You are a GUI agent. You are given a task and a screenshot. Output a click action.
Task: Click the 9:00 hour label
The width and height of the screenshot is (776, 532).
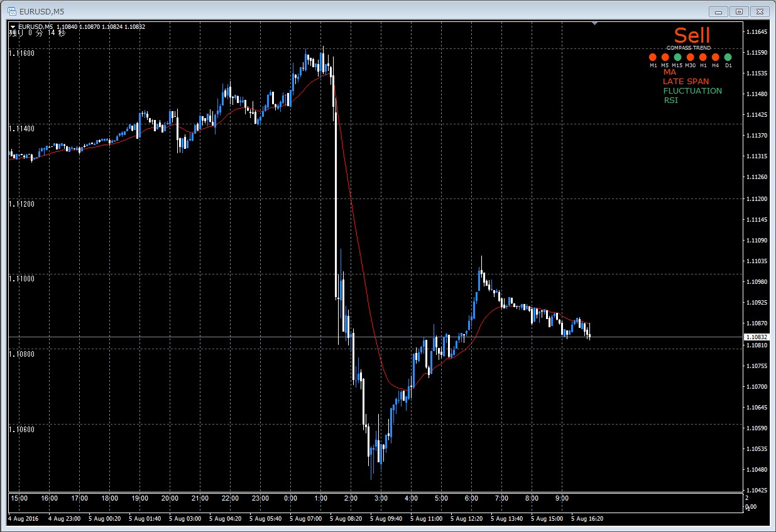point(562,498)
